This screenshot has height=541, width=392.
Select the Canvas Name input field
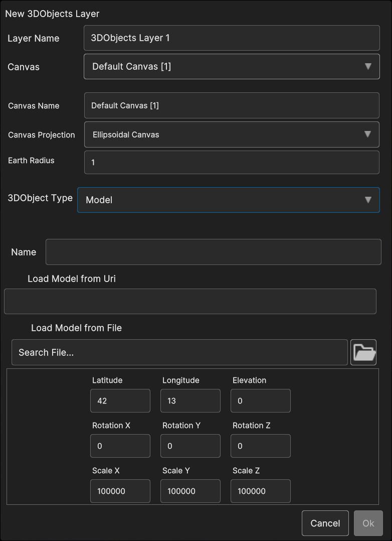pos(231,105)
